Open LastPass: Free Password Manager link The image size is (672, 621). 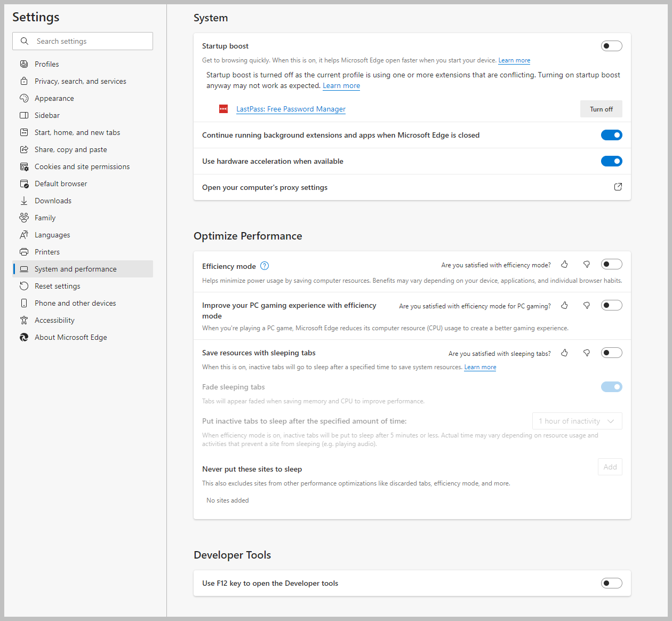click(291, 109)
